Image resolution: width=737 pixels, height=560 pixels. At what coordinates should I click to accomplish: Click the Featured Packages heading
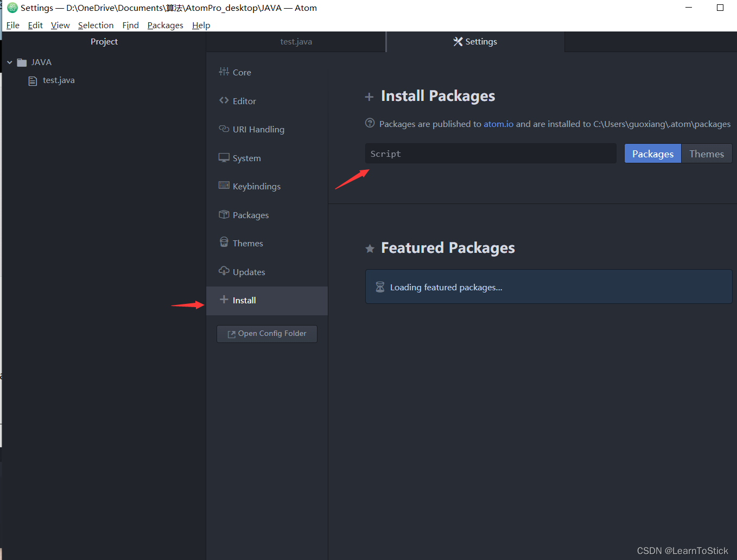coord(448,248)
